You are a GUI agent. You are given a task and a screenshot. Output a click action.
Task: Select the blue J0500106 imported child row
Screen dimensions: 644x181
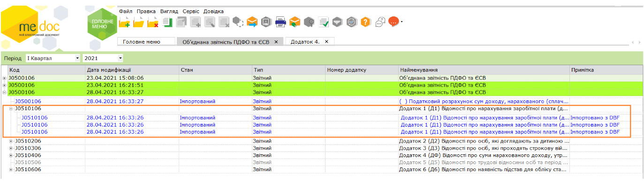28,101
